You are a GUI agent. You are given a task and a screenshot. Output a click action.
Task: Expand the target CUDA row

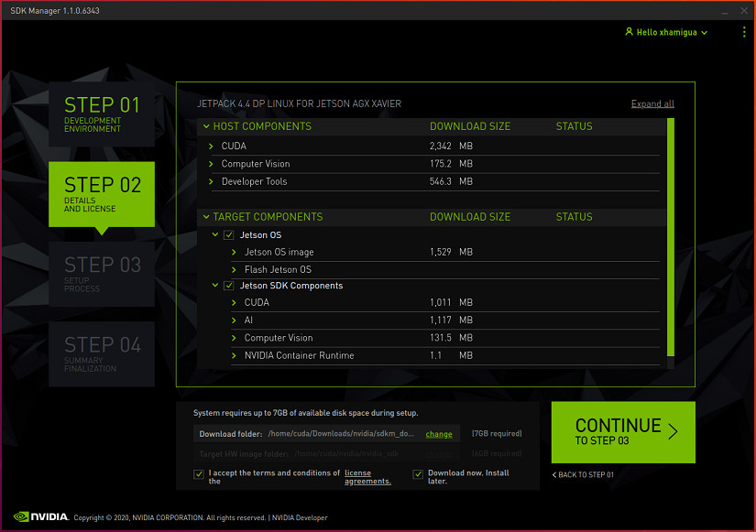click(234, 302)
